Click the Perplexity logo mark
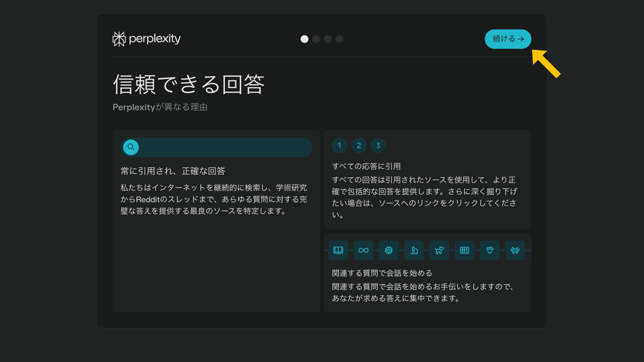This screenshot has height=362, width=644. 119,39
